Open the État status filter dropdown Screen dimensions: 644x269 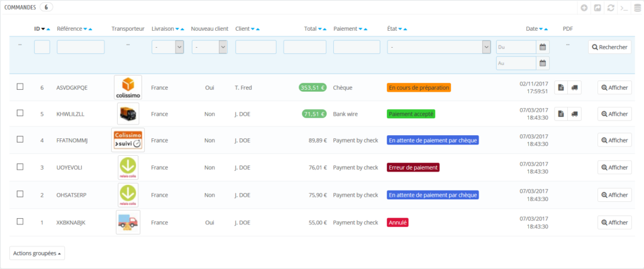(x=439, y=47)
